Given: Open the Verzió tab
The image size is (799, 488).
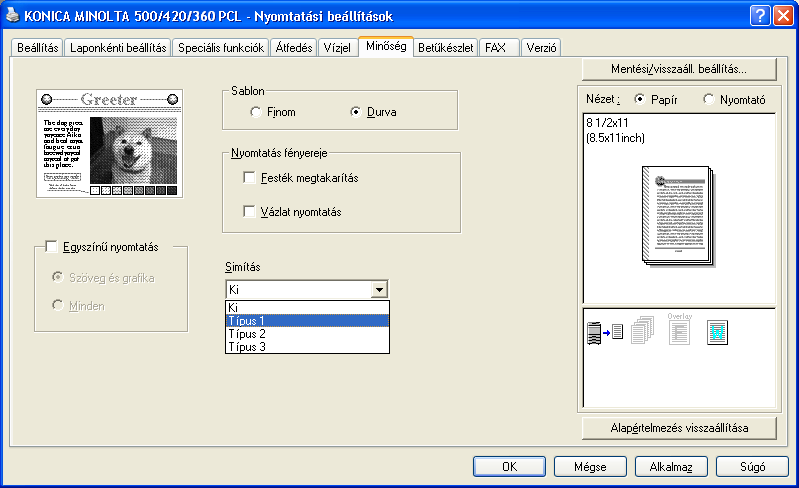Looking at the screenshot, I should [x=541, y=48].
